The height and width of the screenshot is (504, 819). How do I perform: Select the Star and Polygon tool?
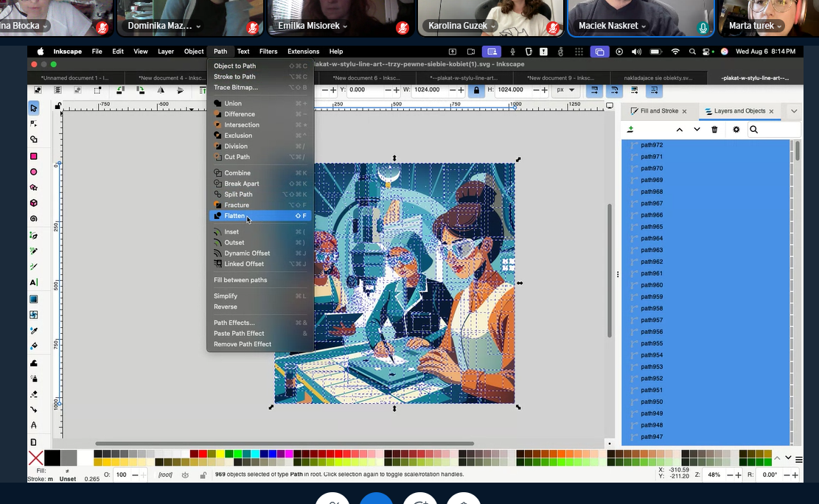tap(34, 187)
